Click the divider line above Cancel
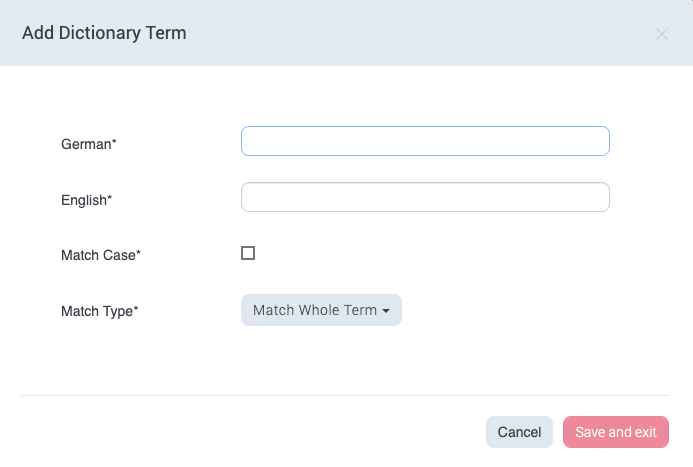This screenshot has width=693, height=467. (x=346, y=395)
